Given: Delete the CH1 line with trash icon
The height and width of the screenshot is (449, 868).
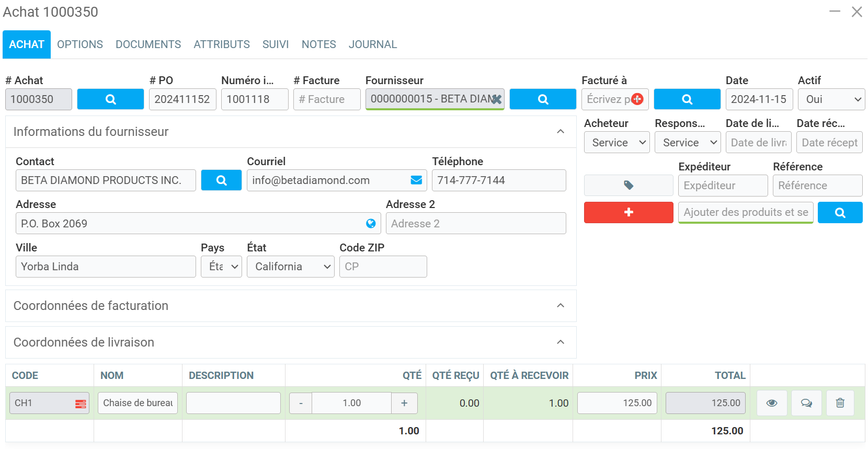Looking at the screenshot, I should click(840, 403).
